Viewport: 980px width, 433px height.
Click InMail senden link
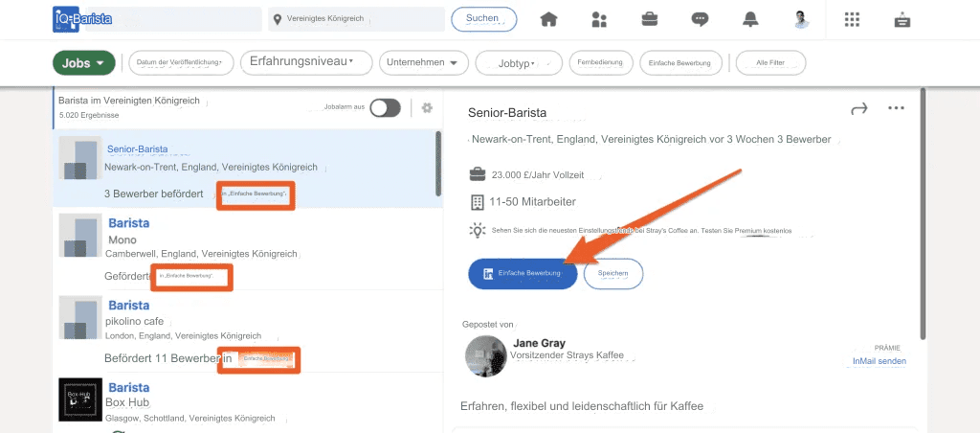pos(880,361)
